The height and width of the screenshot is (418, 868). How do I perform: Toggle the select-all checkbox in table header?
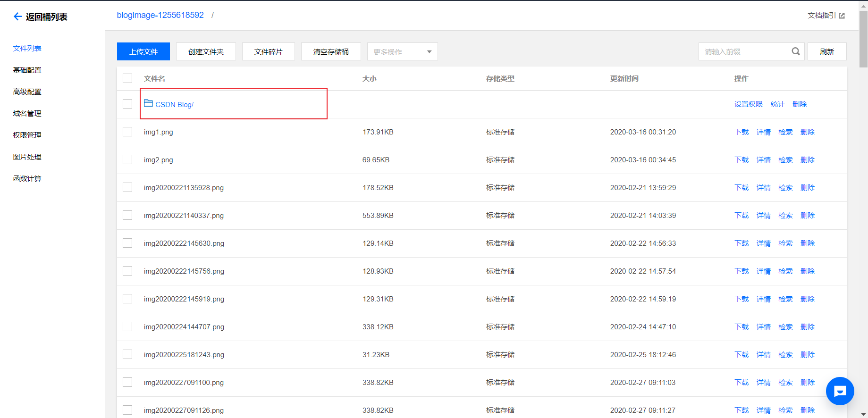tap(127, 78)
